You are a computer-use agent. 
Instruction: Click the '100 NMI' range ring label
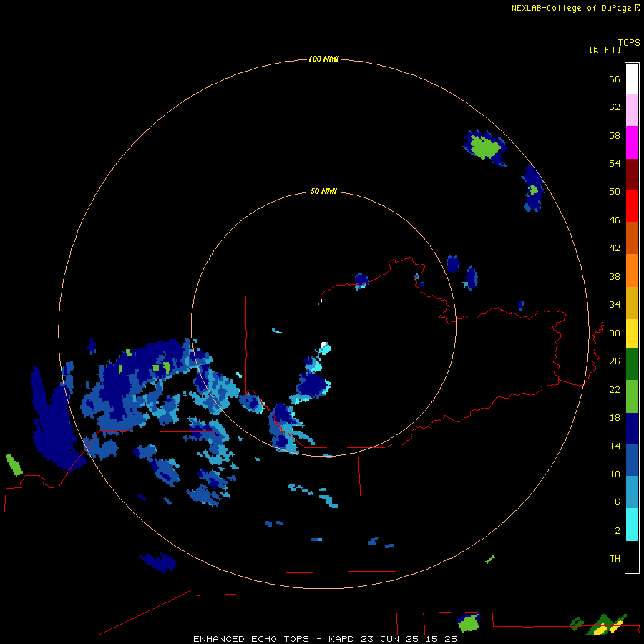(x=323, y=59)
